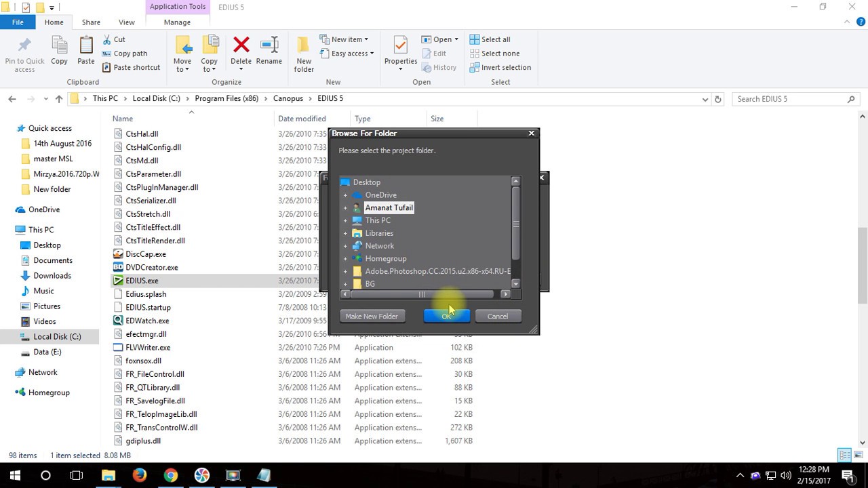Viewport: 868px width, 488px height.
Task: Click Copy path command
Action: click(x=125, y=54)
